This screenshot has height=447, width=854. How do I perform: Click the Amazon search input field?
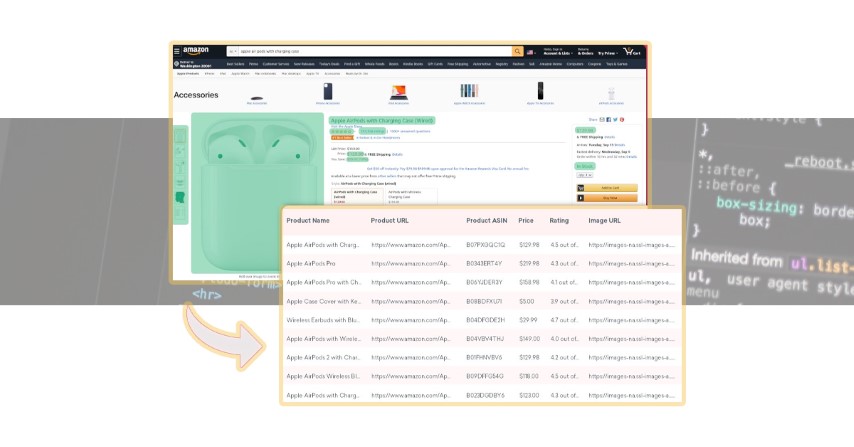point(375,51)
